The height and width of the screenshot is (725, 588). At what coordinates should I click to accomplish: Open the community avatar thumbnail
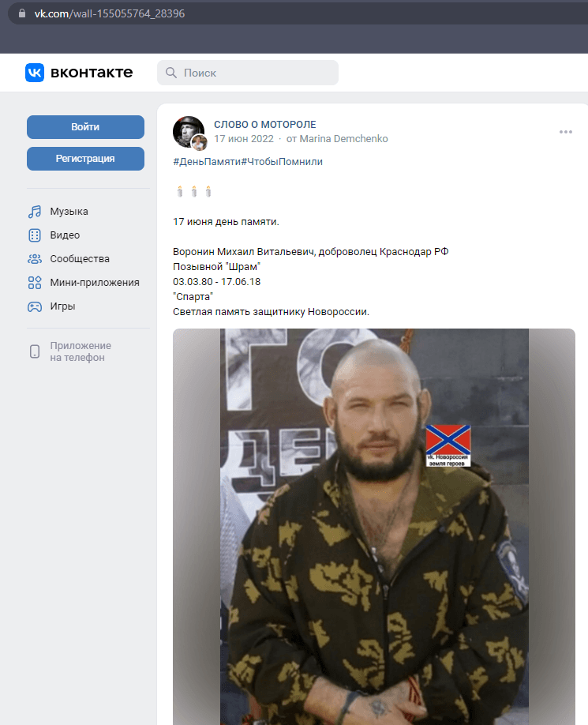pyautogui.click(x=189, y=132)
